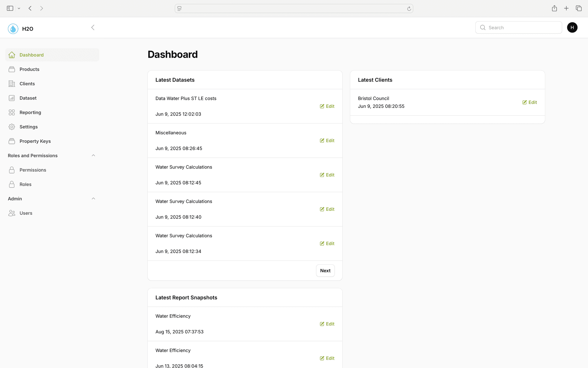Click the user avatar H icon
Image resolution: width=588 pixels, height=368 pixels.
(572, 28)
